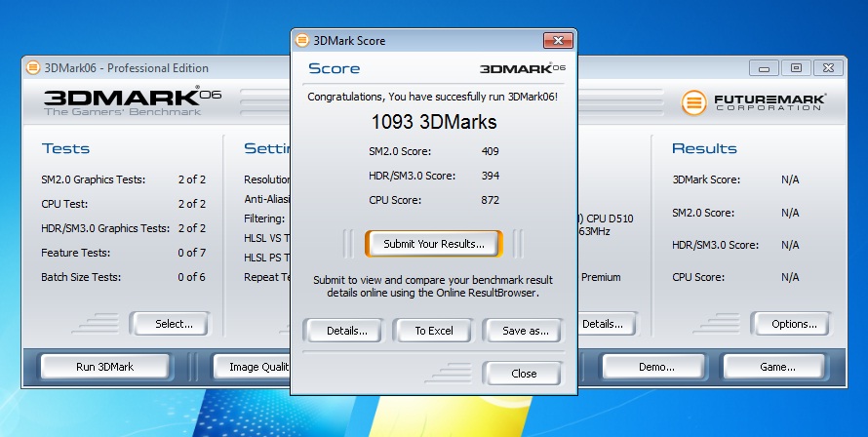Click 'Batch Size Tests:' 0 of 6 row
Viewport: 868px width, 437px height.
[x=124, y=277]
